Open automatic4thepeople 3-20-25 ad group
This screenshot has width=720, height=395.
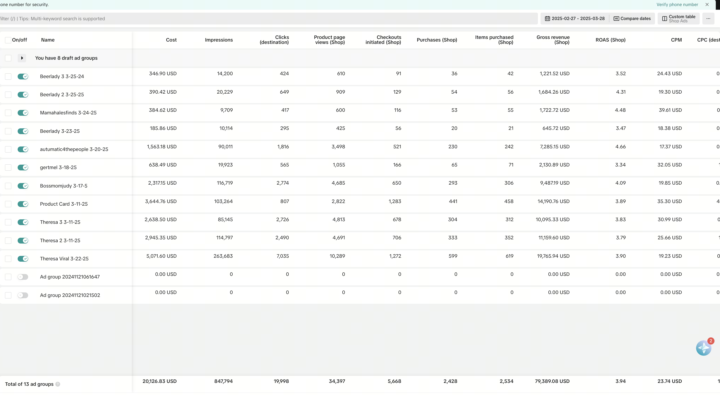(74, 149)
